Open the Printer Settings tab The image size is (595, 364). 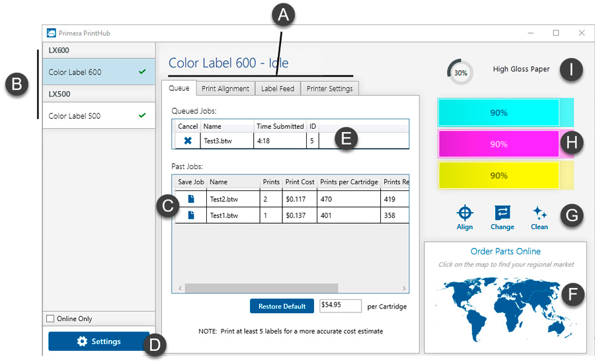[x=330, y=89]
